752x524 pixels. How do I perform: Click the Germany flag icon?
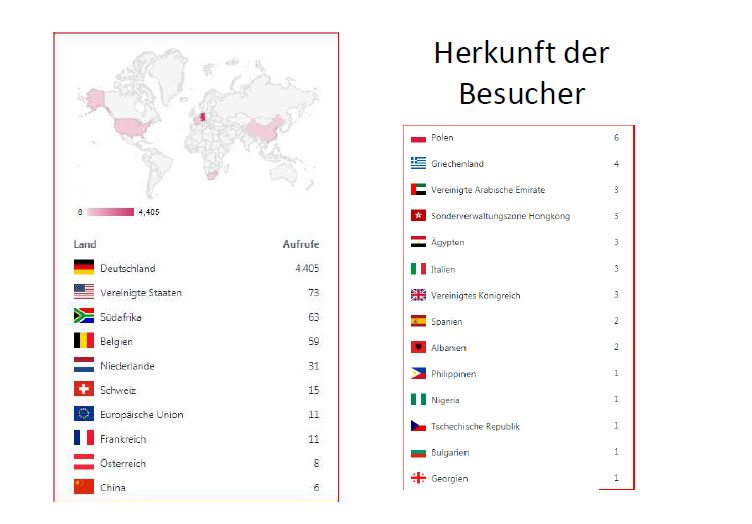[84, 267]
